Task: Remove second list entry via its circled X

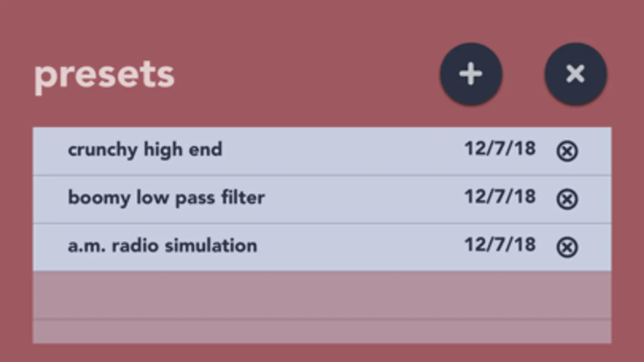Action: [x=567, y=199]
